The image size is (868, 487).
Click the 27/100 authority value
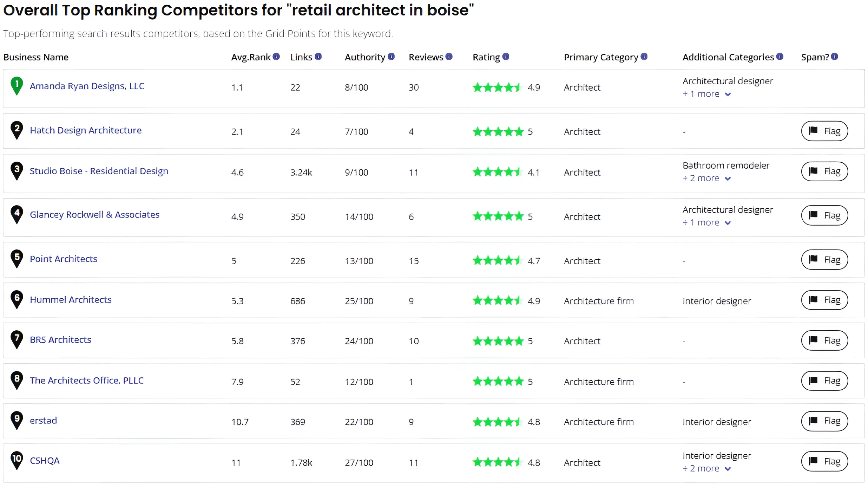click(x=359, y=463)
